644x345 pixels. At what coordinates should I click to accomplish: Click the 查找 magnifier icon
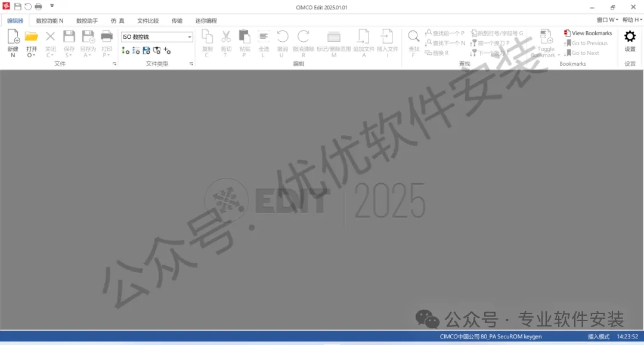[x=414, y=36]
